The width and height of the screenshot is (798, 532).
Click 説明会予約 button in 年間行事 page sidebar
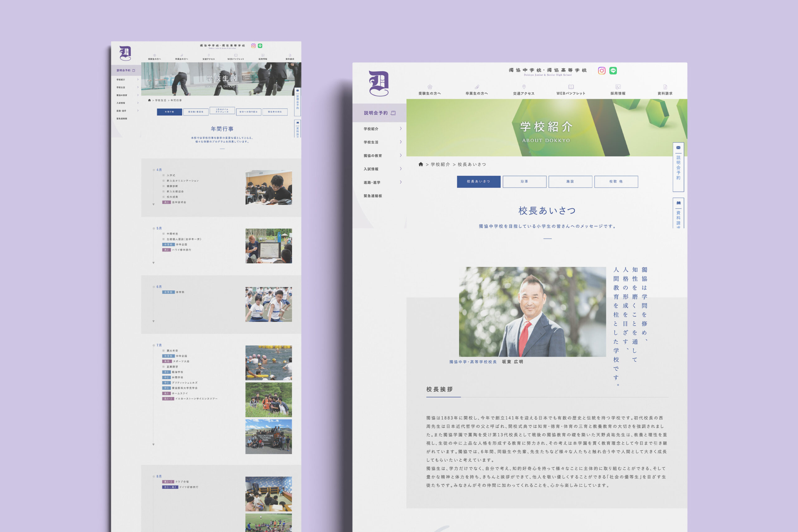click(126, 70)
